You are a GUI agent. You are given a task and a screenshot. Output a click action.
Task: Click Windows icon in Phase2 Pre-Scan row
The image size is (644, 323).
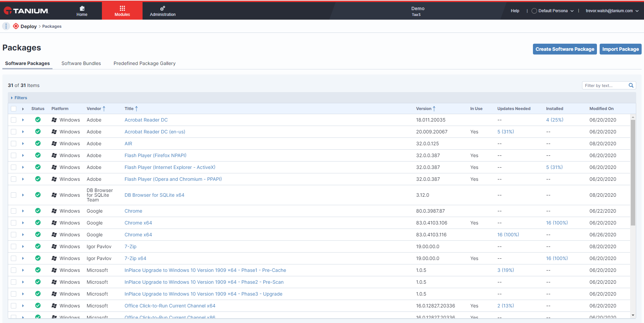pos(54,282)
